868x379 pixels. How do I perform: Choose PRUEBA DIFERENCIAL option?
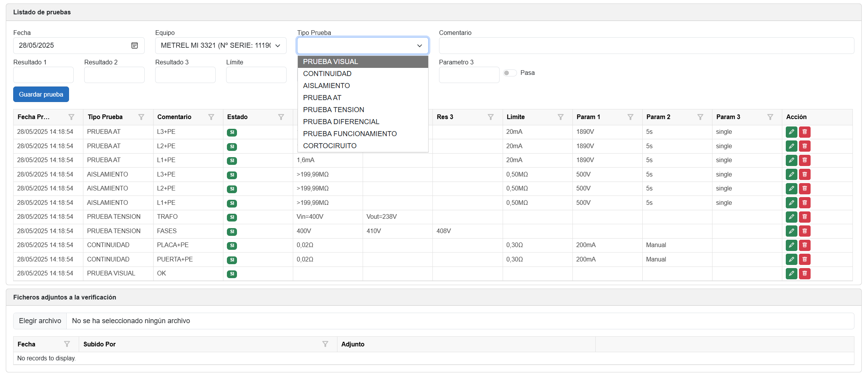point(341,122)
